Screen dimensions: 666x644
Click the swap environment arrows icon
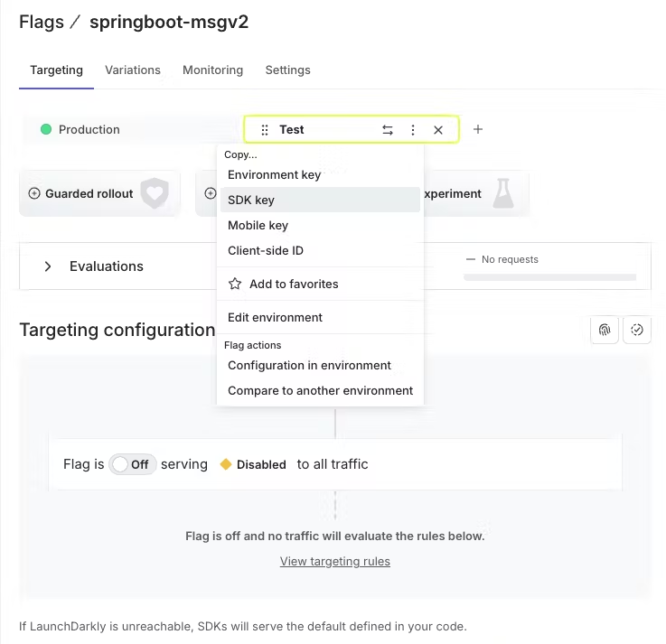tap(388, 130)
